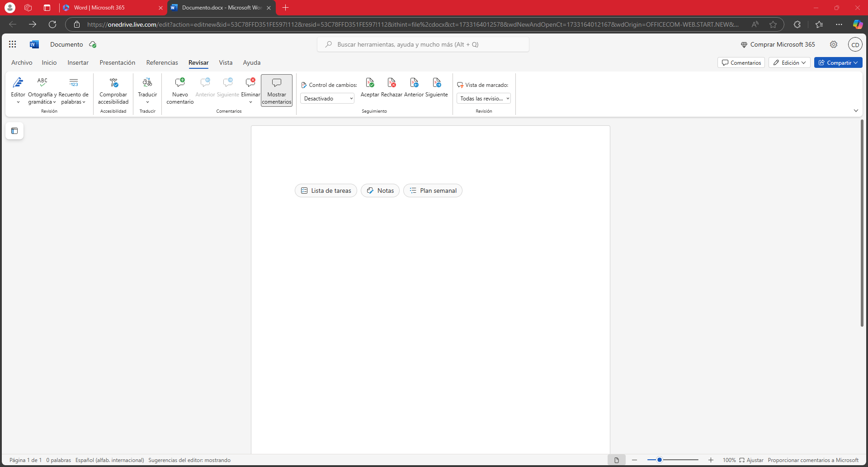Open Control de cambios Desactivado dropdown

click(x=327, y=99)
